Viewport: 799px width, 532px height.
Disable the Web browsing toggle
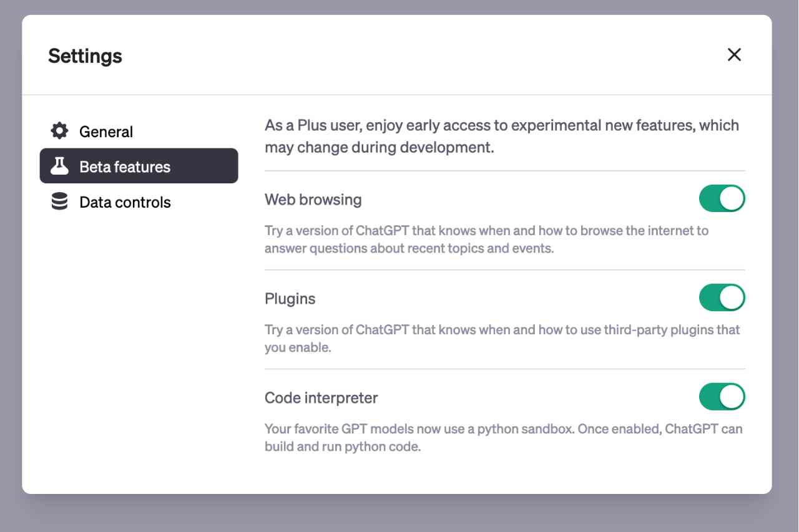722,198
